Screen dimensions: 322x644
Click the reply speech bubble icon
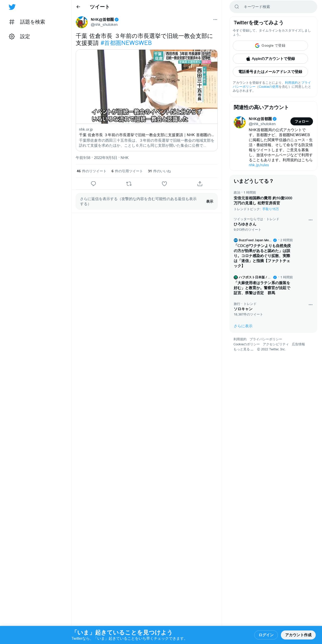coord(93,184)
